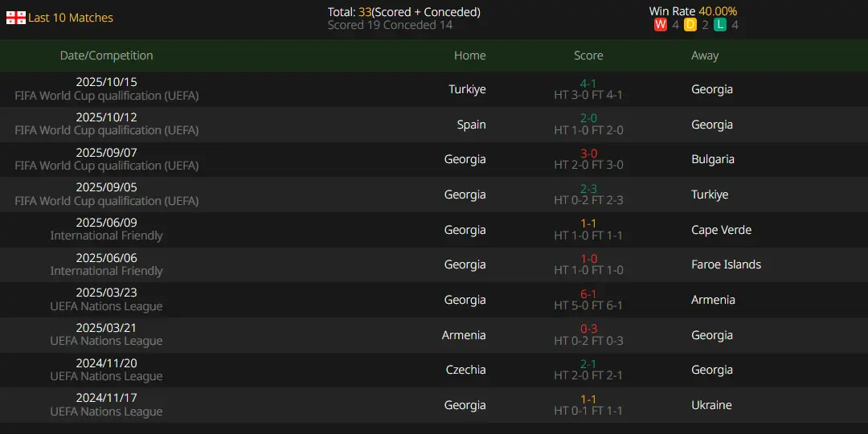
Task: Click HT 2-0 FT 2-1 detail
Action: click(588, 375)
